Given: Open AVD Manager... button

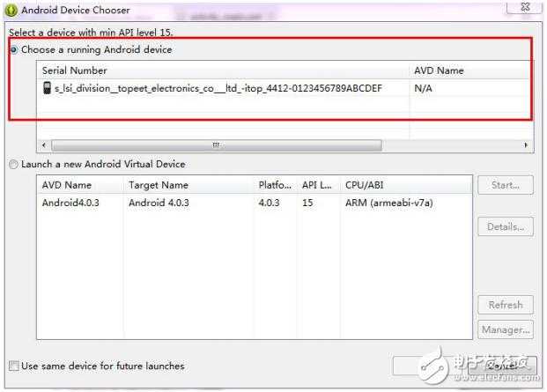Looking at the screenshot, I should (x=506, y=329).
